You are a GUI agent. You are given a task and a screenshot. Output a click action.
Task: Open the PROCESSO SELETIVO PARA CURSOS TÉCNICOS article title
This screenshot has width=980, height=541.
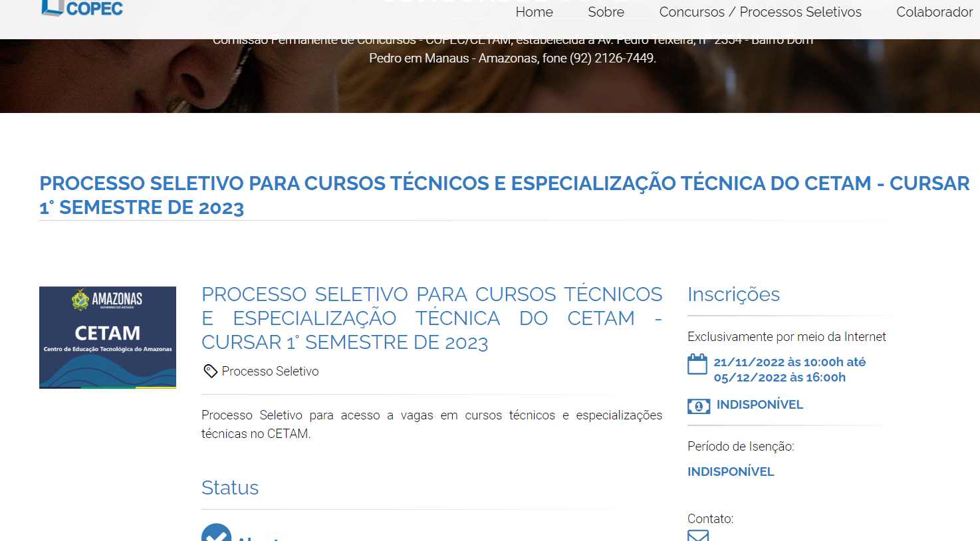pyautogui.click(x=432, y=318)
